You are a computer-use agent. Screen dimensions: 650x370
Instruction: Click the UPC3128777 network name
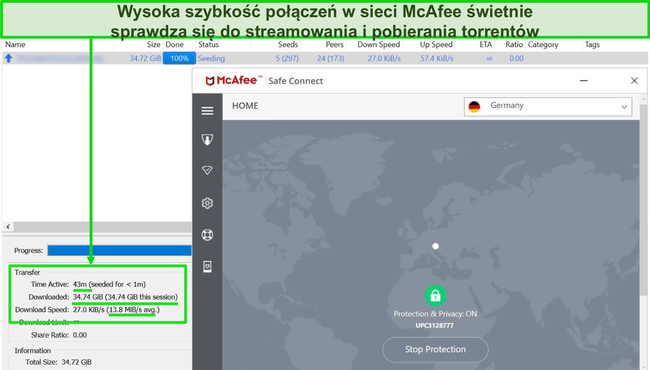tap(434, 326)
